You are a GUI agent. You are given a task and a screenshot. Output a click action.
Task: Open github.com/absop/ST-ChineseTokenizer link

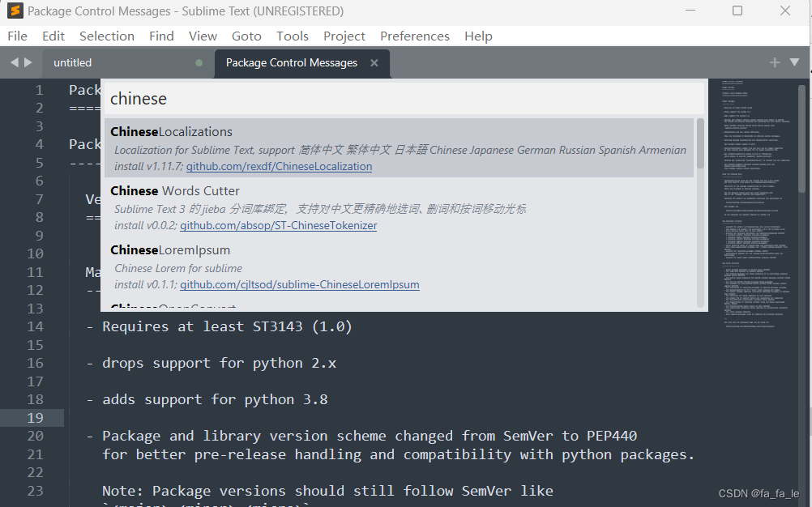point(279,226)
